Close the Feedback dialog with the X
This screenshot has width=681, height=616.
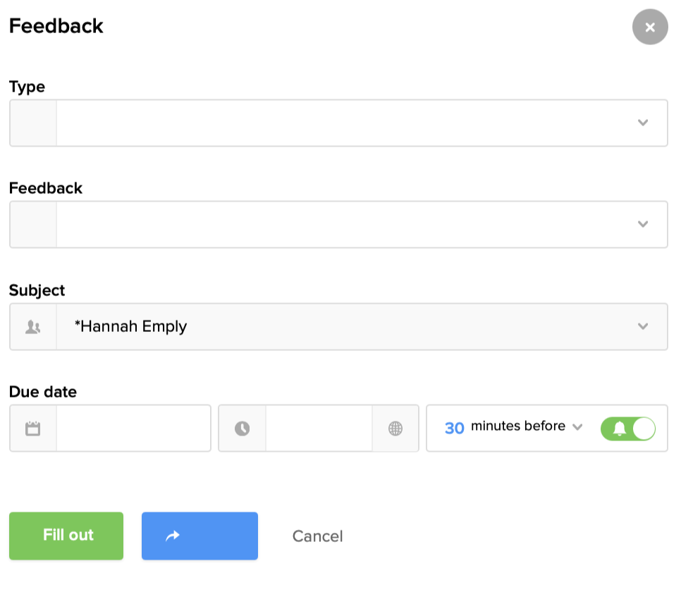click(649, 27)
